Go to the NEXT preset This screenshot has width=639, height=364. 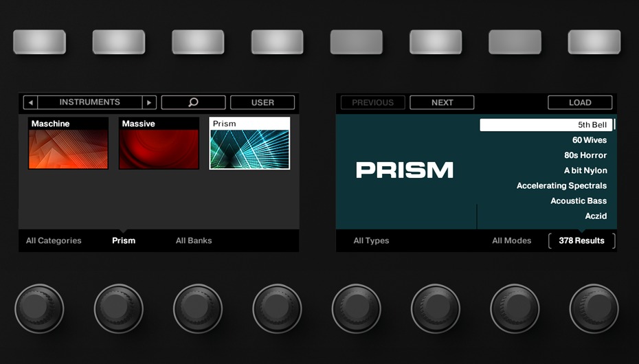[442, 102]
